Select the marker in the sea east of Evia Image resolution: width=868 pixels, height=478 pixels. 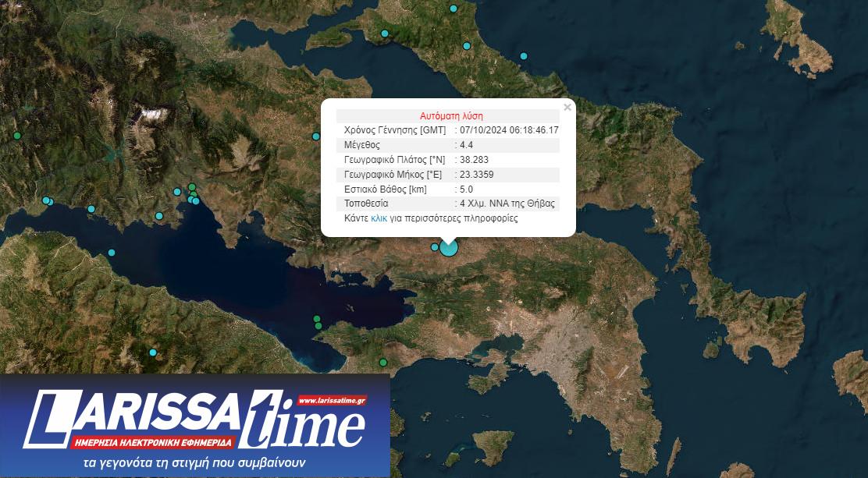pos(524,56)
